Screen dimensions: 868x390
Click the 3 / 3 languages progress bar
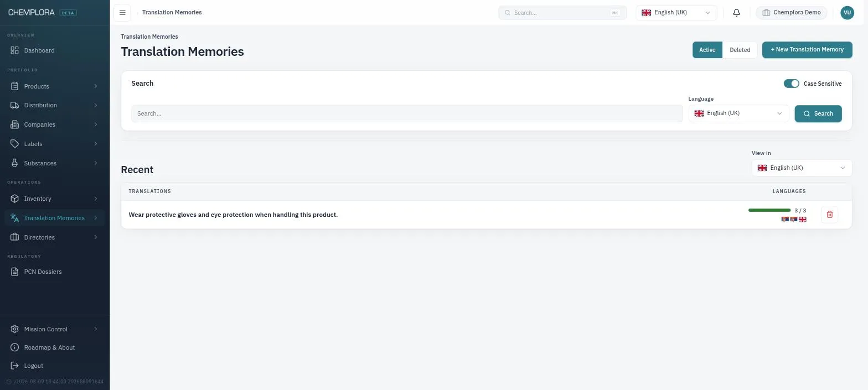pyautogui.click(x=769, y=210)
